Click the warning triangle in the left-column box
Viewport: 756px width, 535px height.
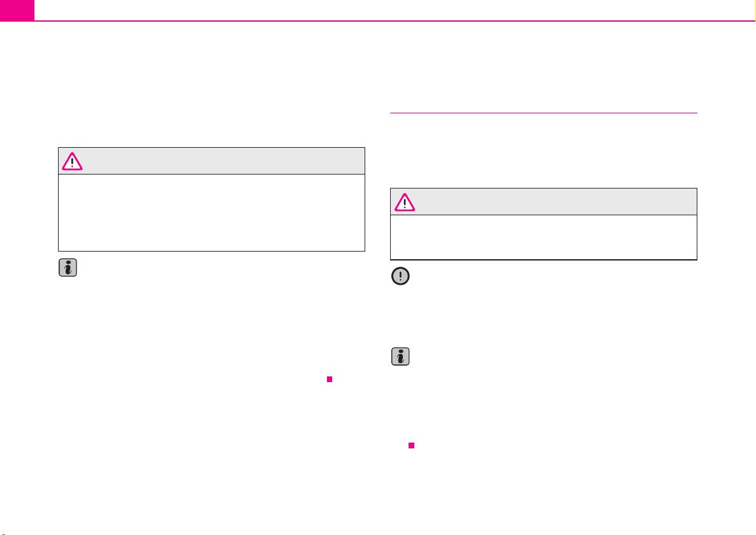click(x=72, y=161)
